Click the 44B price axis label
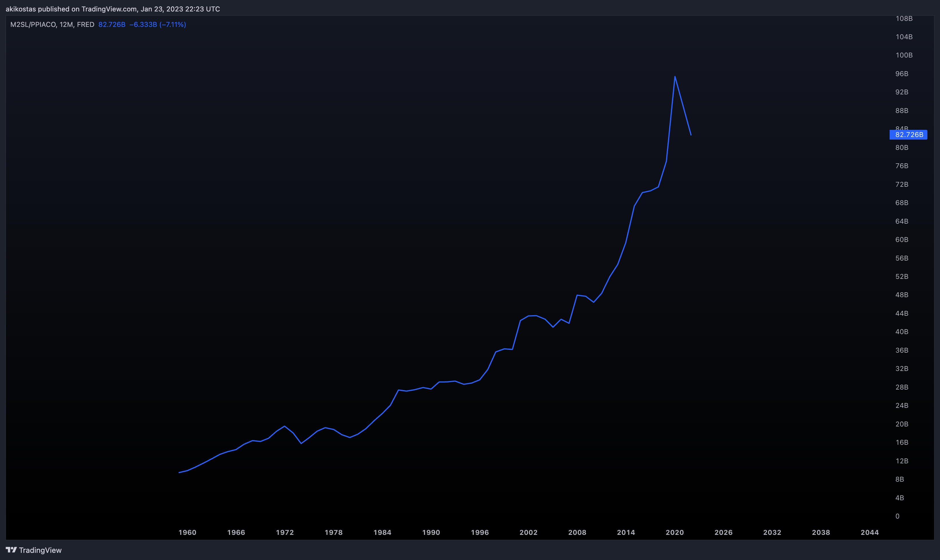This screenshot has width=940, height=560. 901,313
